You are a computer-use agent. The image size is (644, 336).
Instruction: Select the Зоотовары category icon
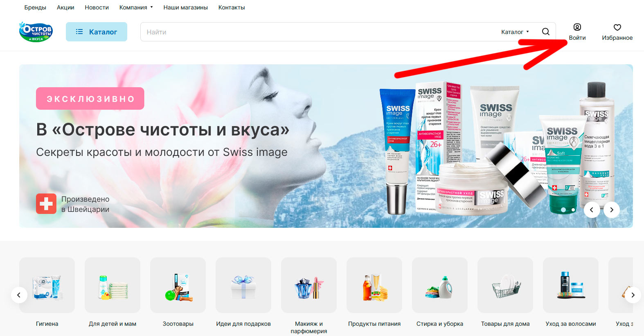point(178,285)
